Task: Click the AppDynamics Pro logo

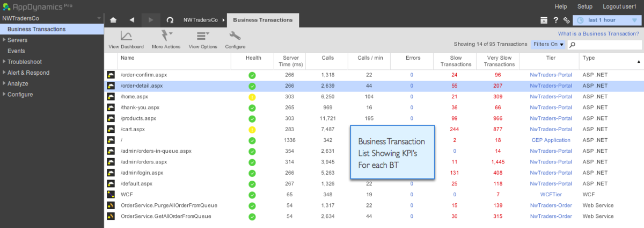Action: pos(39,6)
